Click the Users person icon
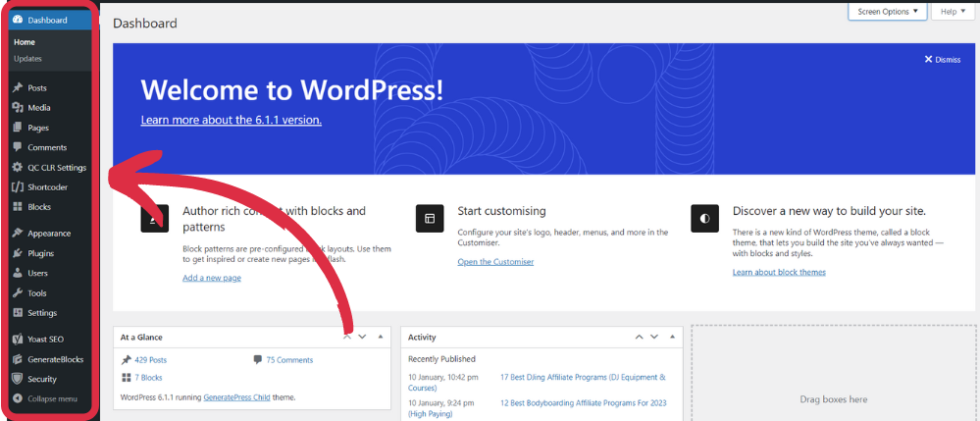The height and width of the screenshot is (421, 980). tap(18, 274)
